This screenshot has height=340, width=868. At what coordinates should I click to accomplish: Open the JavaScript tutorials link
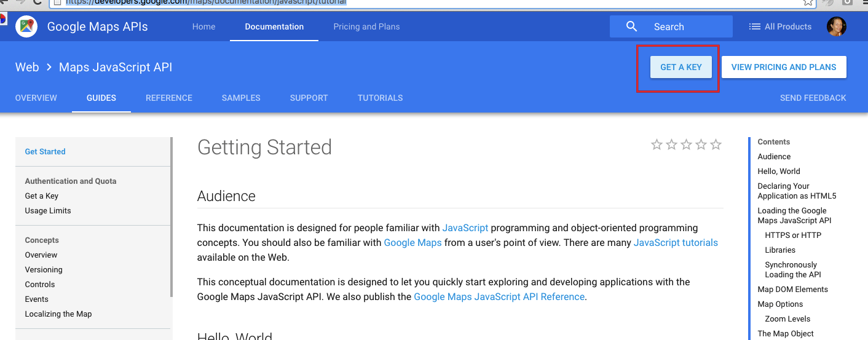(x=676, y=242)
